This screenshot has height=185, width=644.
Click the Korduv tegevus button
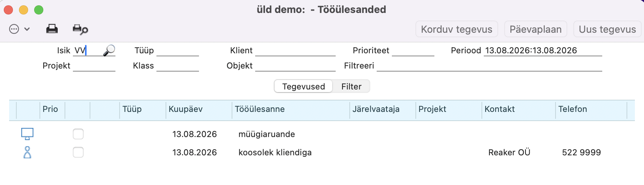[456, 29]
